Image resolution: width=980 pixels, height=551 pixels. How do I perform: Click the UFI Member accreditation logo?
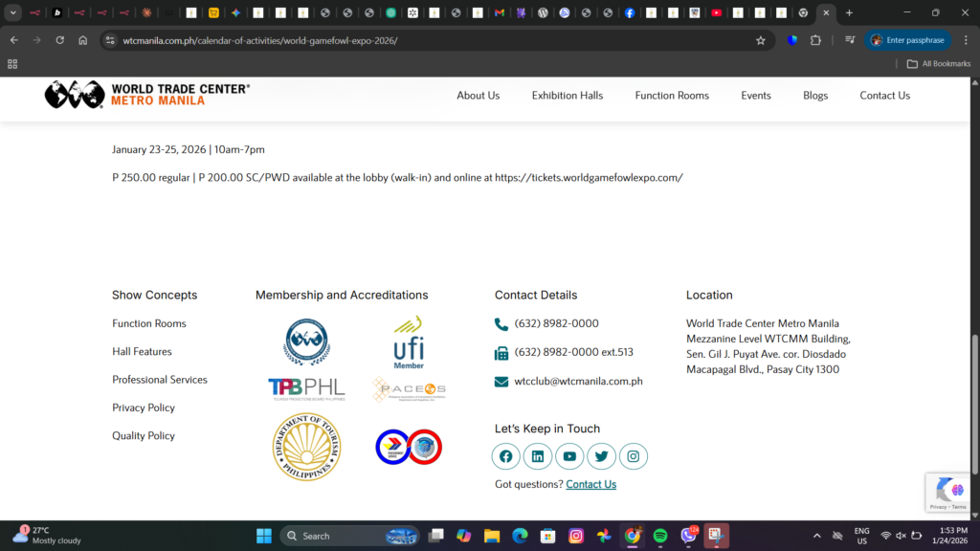409,342
